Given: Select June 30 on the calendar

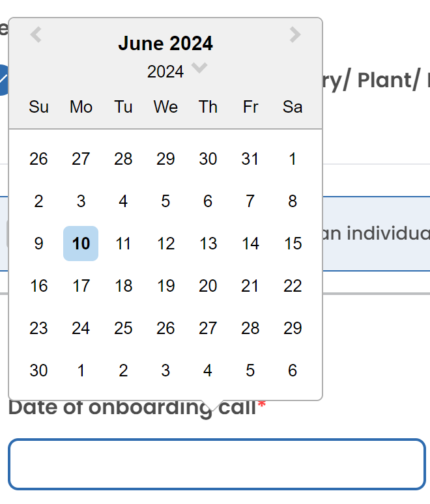Looking at the screenshot, I should click(x=38, y=371).
